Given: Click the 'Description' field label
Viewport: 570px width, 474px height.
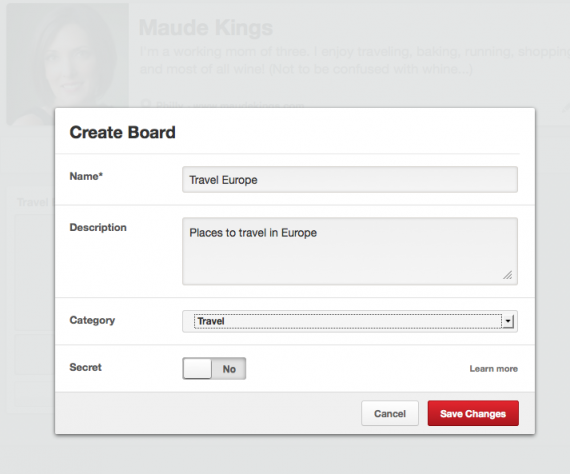Looking at the screenshot, I should 98,228.
